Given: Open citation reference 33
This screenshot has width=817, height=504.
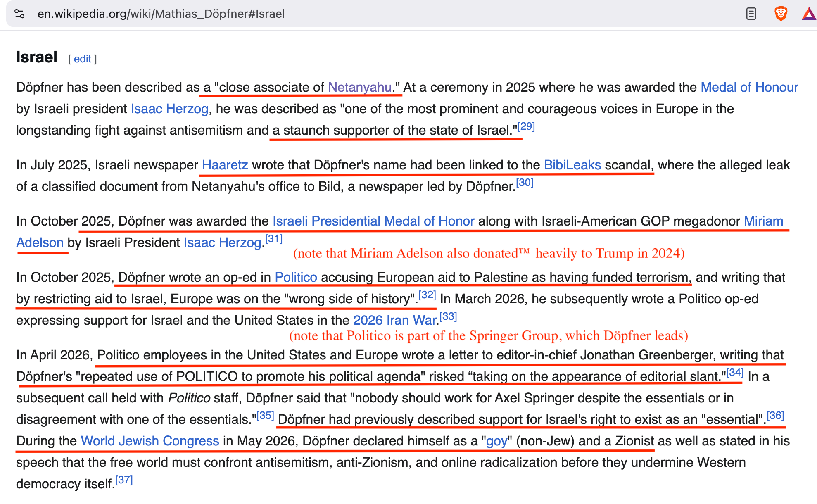Looking at the screenshot, I should pyautogui.click(x=448, y=316).
